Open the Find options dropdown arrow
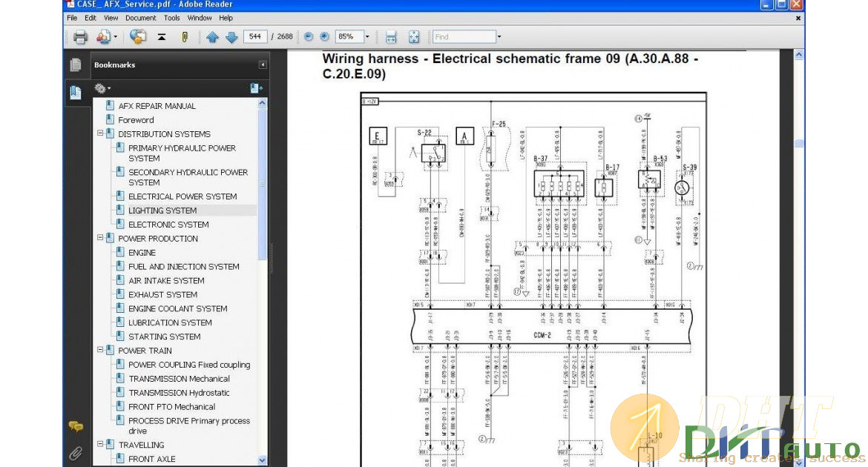868x467 pixels. click(499, 37)
